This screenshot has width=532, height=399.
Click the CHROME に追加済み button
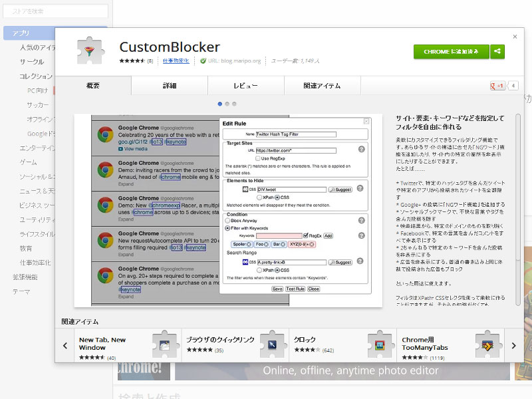tap(451, 52)
